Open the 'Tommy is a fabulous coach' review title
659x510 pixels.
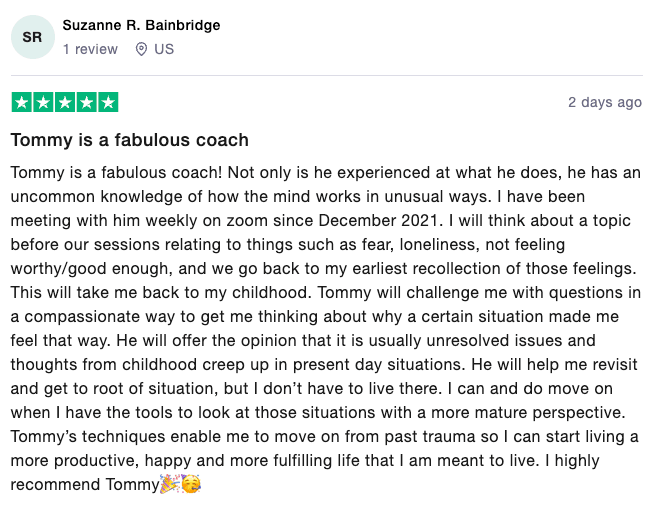click(129, 140)
